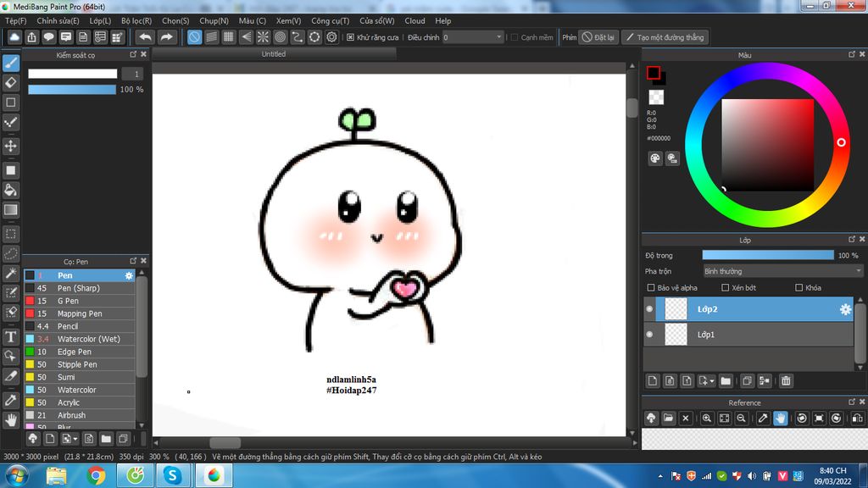Screen dimensions: 868x488
Task: Open the add-brush dropdown below the brush list
Action: click(x=75, y=440)
